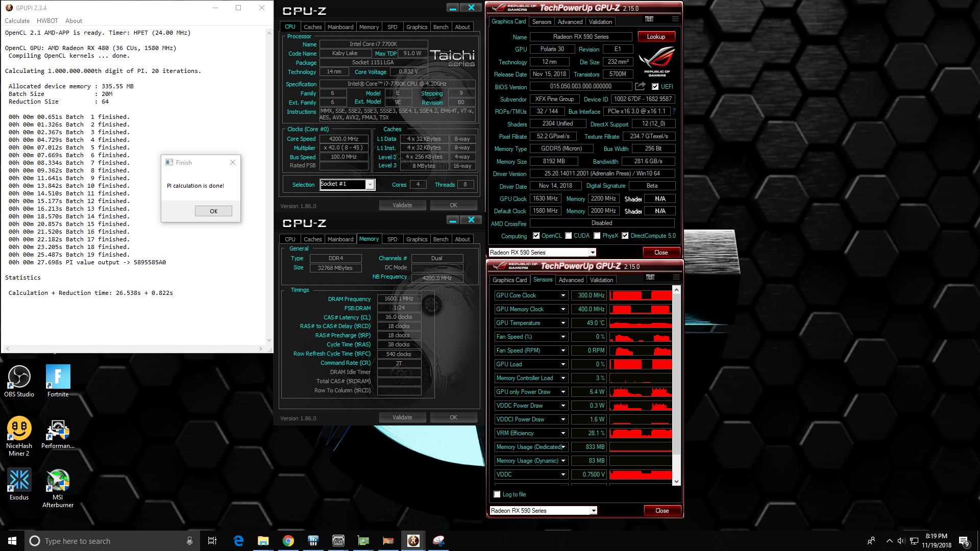This screenshot has height=551, width=980.
Task: Click Lookup button in GPU-Z
Action: [656, 37]
